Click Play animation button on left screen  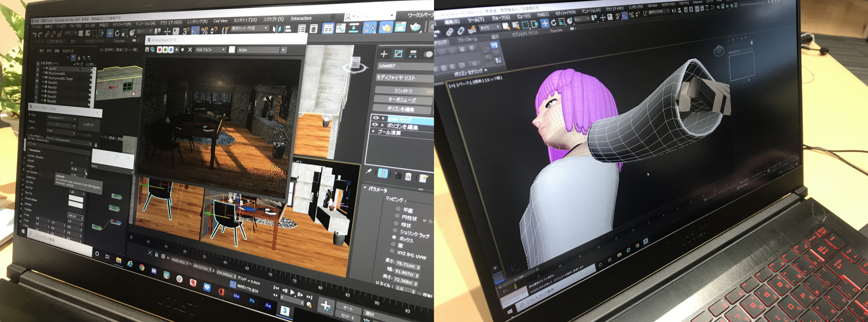click(x=292, y=292)
